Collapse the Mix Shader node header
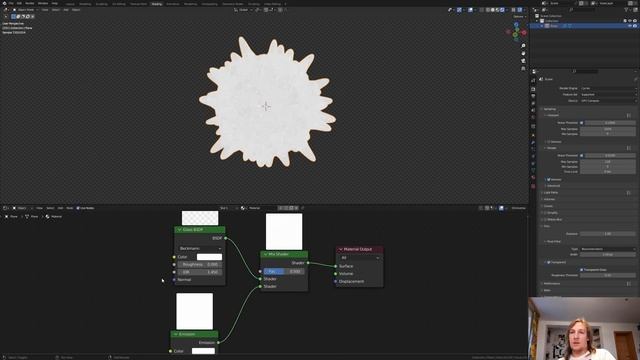 (x=265, y=254)
